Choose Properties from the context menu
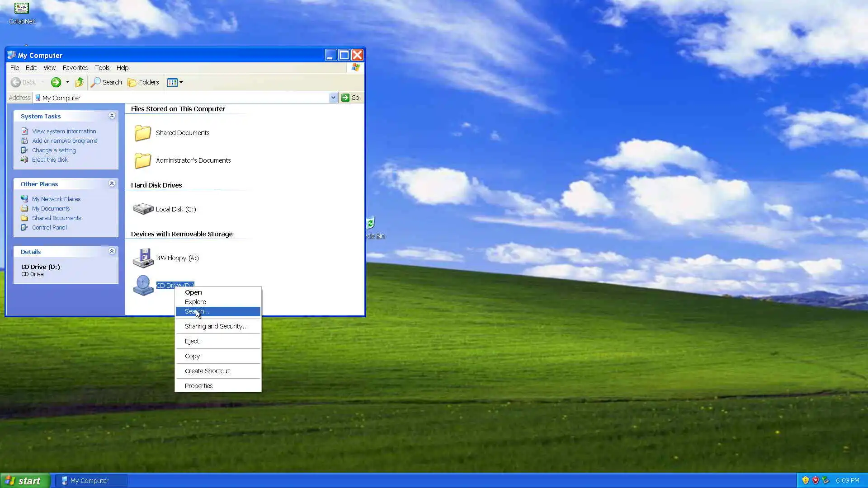 (198, 386)
